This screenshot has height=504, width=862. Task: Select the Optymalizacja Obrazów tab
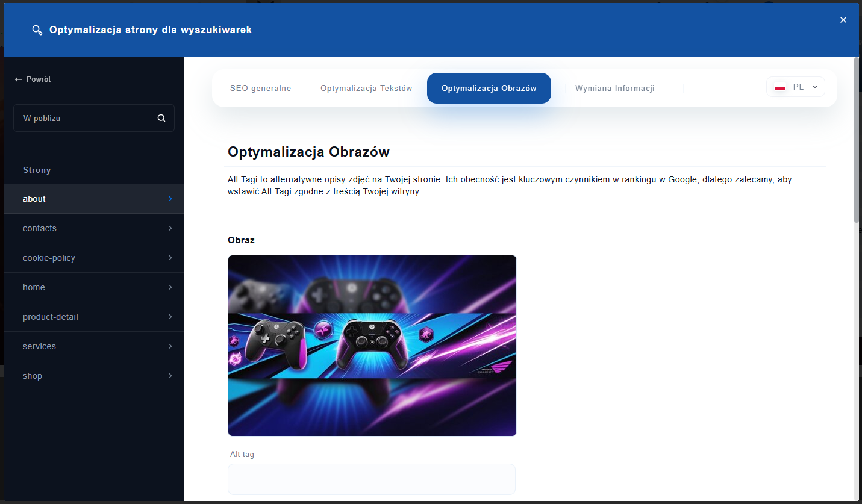click(x=489, y=89)
